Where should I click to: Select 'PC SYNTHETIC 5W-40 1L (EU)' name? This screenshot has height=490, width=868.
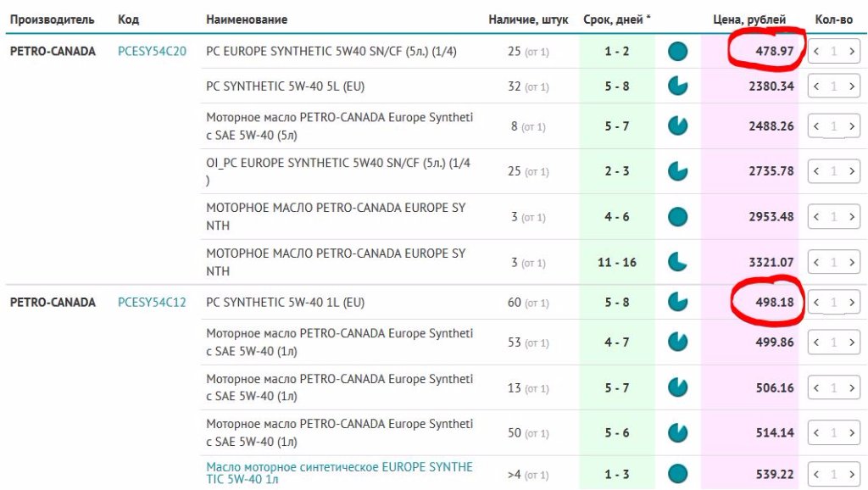coord(285,303)
